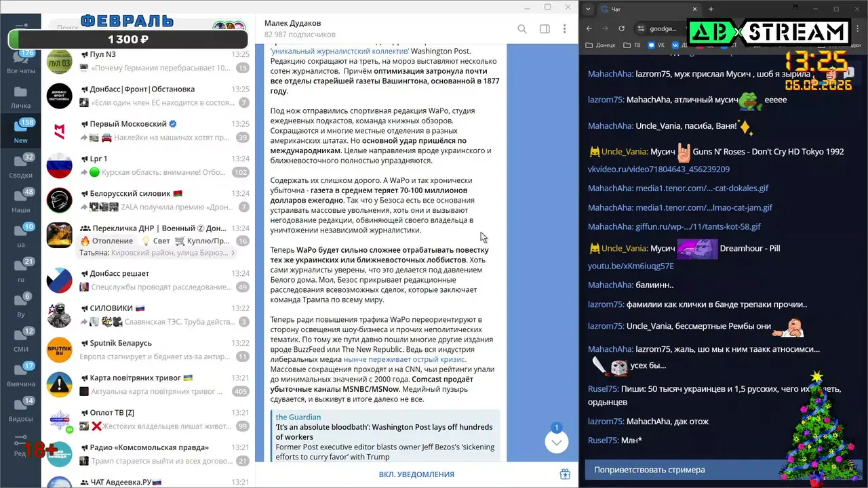Open the tants-kot-58.gif link
868x488 pixels.
(x=698, y=226)
